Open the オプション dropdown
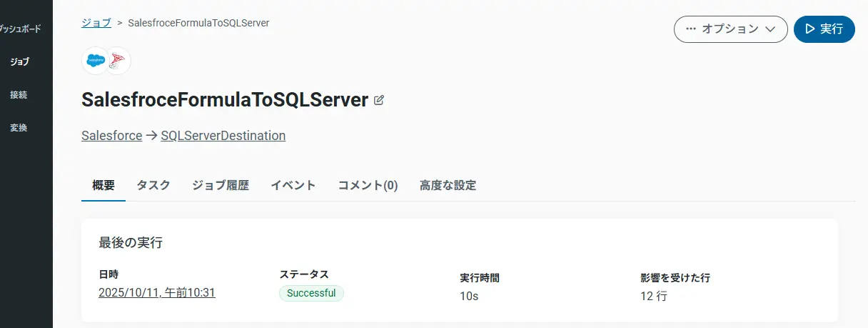The height and width of the screenshot is (328, 868). click(x=730, y=29)
